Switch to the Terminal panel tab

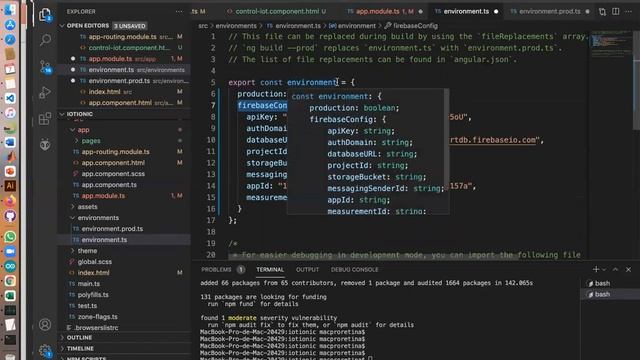click(x=270, y=270)
